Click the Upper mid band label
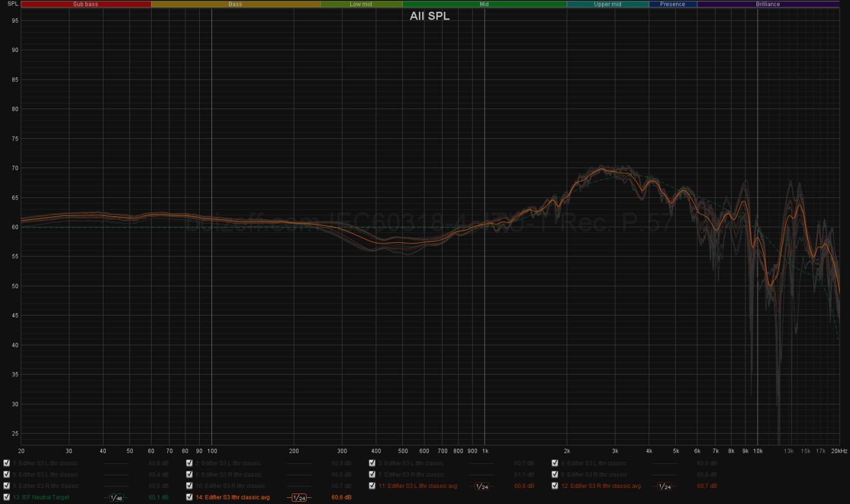The width and height of the screenshot is (850, 504). [608, 4]
